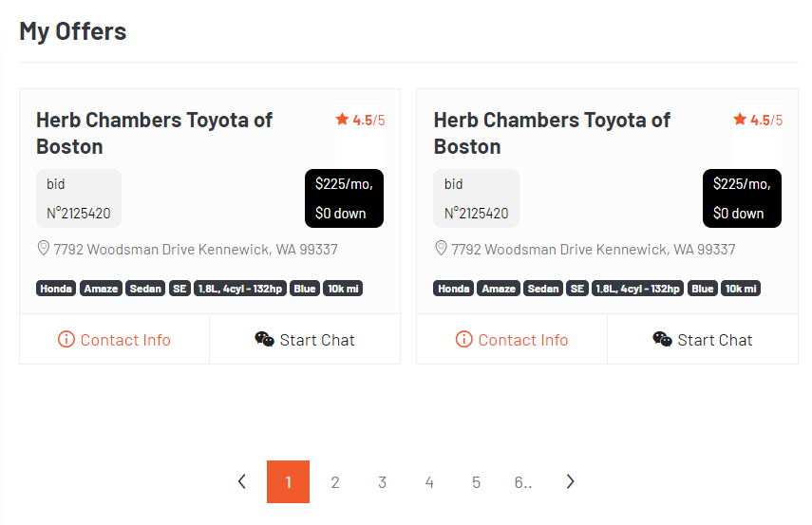Image resolution: width=812 pixels, height=525 pixels.
Task: Start Chat with dealer in second offer
Action: click(703, 340)
